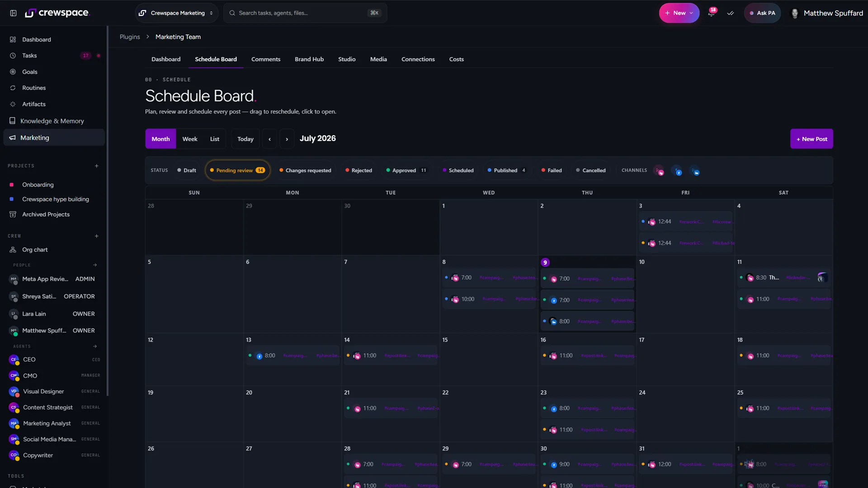Add a new project with the plus icon
Viewport: 868px width, 488px height.
point(96,166)
